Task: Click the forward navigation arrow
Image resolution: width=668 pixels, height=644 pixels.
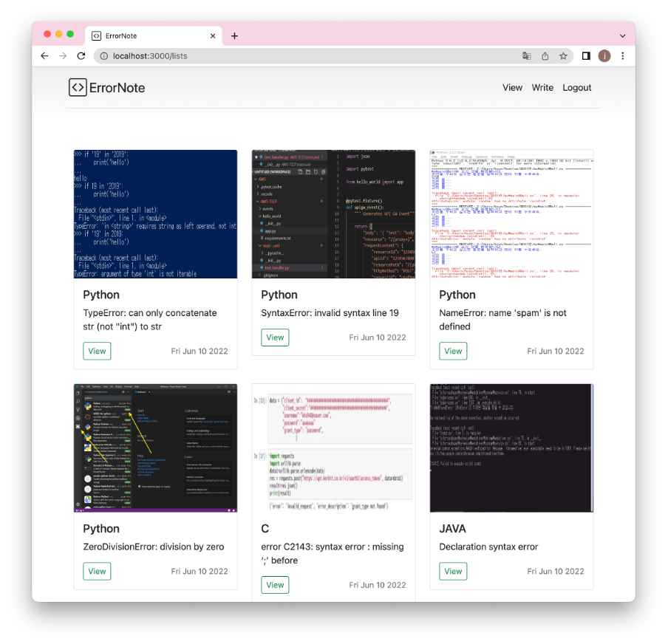Action: coord(63,55)
